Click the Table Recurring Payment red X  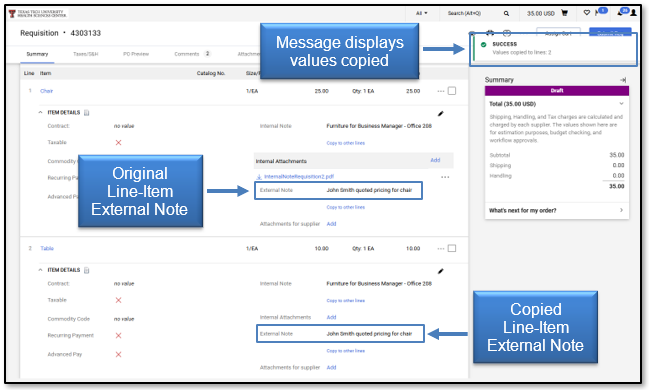coord(118,336)
